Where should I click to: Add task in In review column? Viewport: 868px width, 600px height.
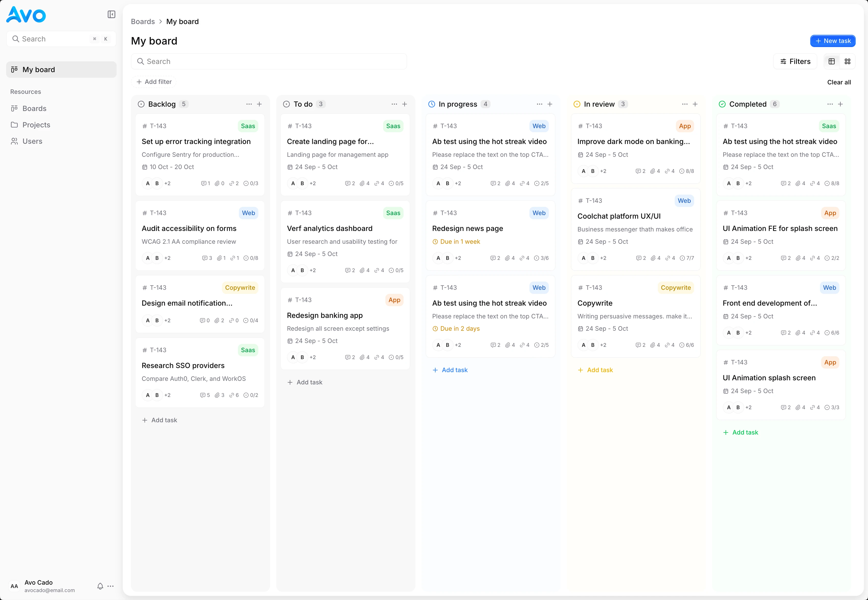coord(595,370)
